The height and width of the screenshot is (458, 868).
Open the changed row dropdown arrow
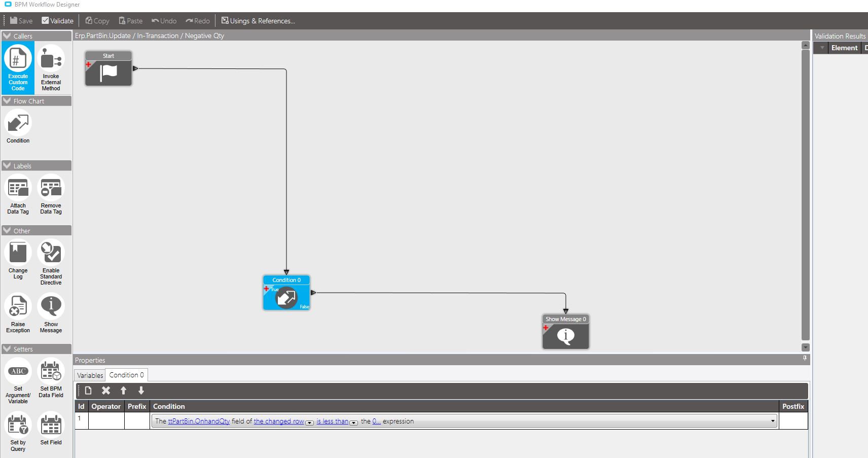(309, 422)
